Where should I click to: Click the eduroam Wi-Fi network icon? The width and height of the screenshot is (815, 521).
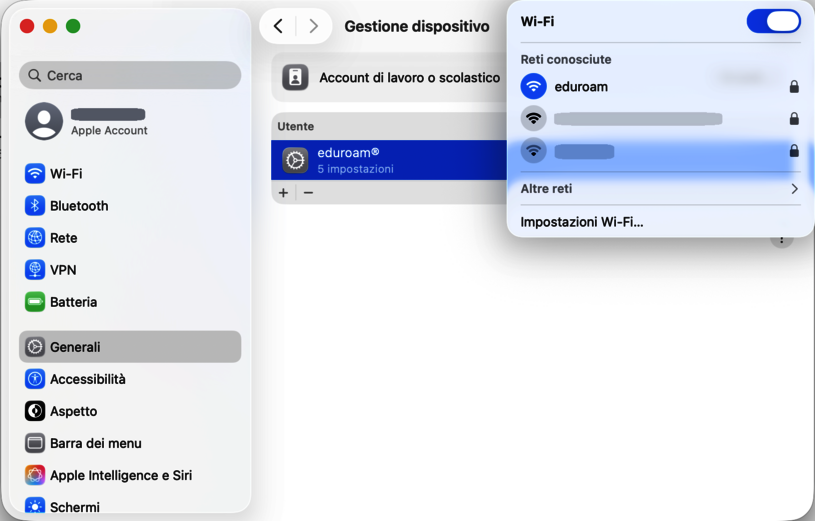534,87
